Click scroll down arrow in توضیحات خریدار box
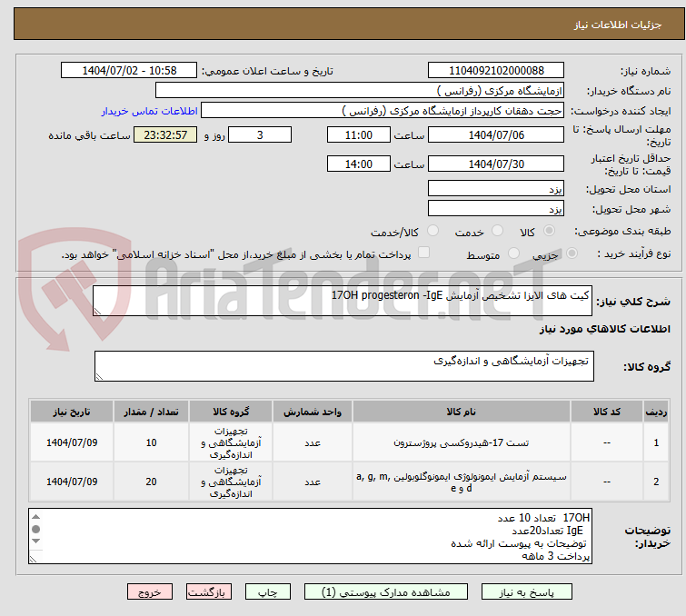This screenshot has width=686, height=616. pyautogui.click(x=35, y=541)
